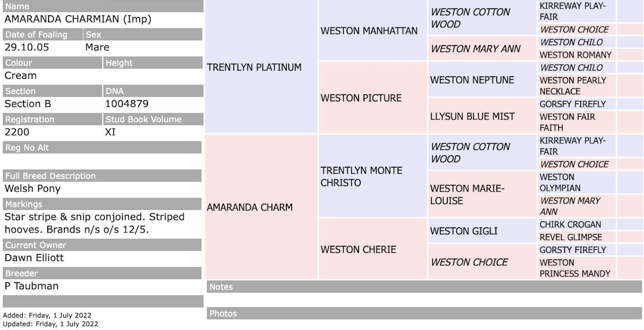Open TRENTLYN PLATINUM sire entry
The image size is (644, 330).
click(254, 67)
